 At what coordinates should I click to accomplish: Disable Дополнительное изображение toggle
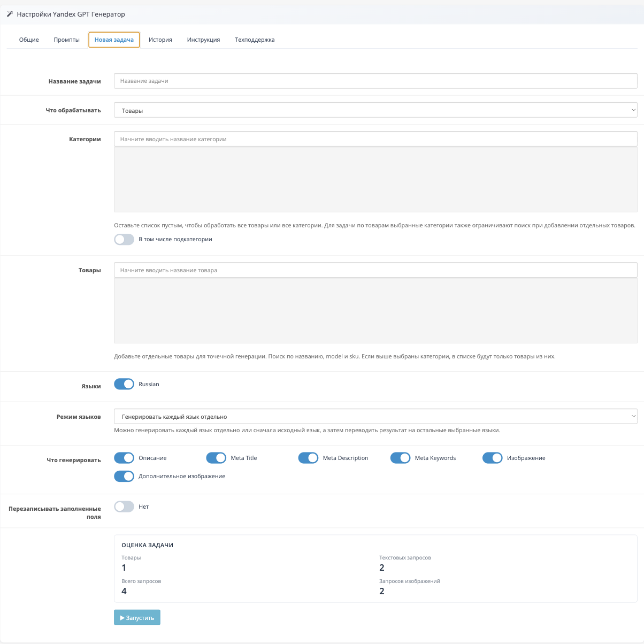point(124,476)
